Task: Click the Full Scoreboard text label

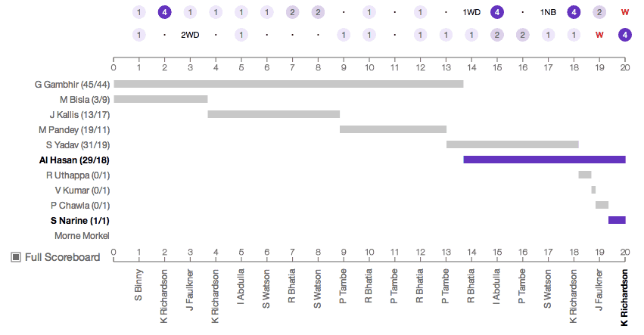Action: 62,257
